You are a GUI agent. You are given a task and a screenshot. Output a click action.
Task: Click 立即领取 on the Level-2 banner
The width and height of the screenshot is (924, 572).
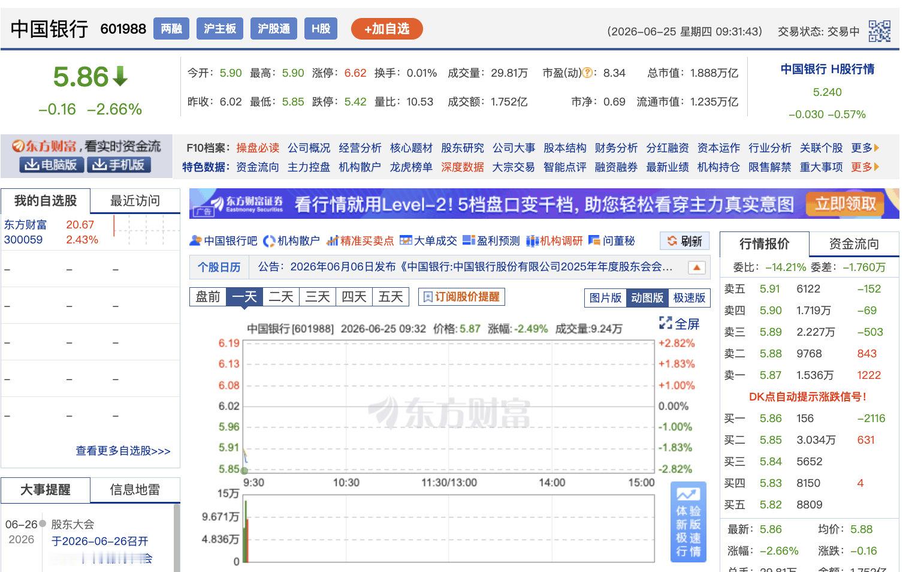(x=845, y=204)
